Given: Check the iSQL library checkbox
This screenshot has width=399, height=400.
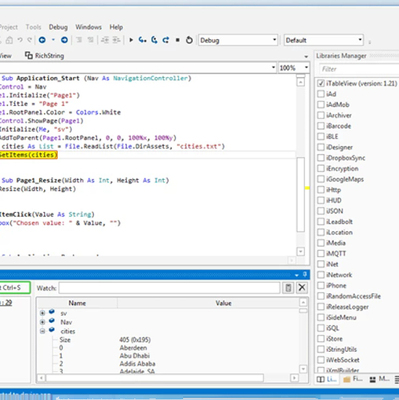Looking at the screenshot, I should click(x=321, y=328).
